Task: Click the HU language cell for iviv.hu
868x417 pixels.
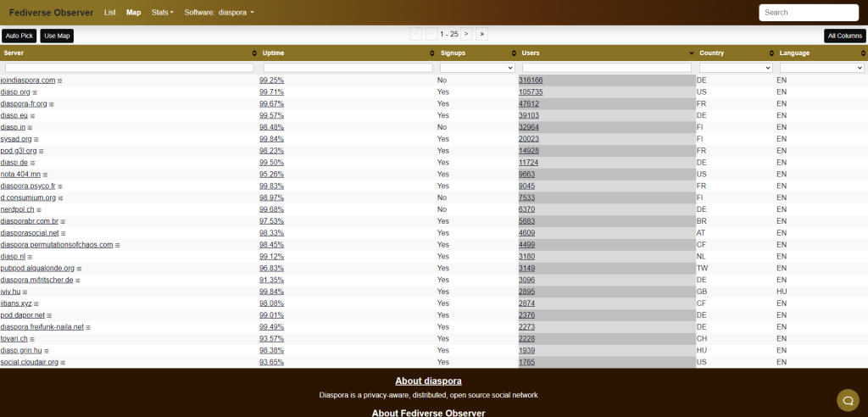Action: click(782, 292)
